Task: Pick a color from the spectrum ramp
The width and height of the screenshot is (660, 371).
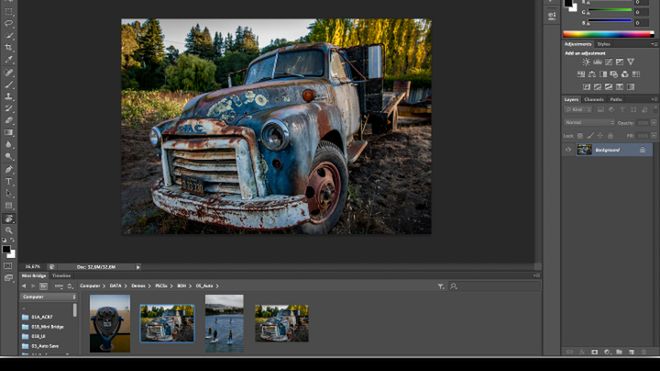Action: click(x=608, y=35)
